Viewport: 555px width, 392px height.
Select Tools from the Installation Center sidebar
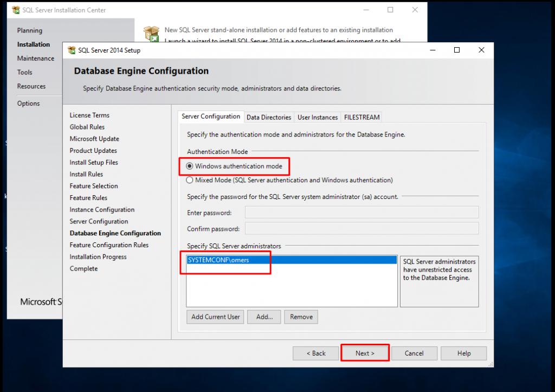(25, 72)
